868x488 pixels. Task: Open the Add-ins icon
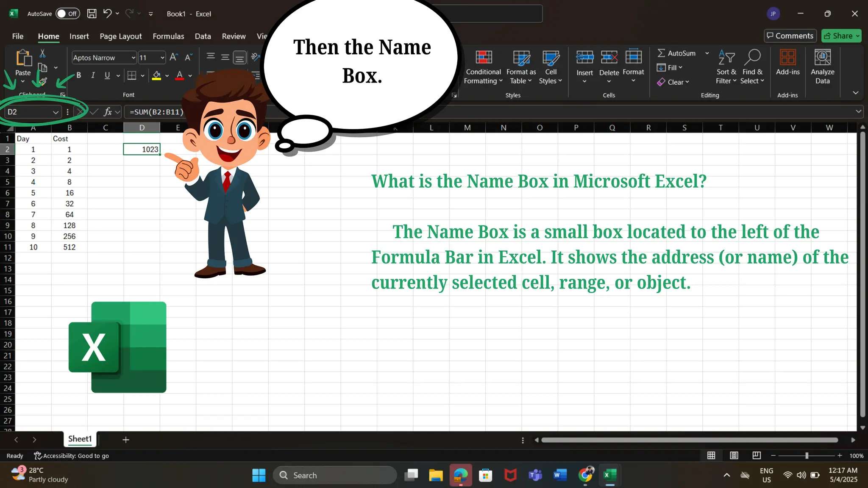[x=787, y=57]
